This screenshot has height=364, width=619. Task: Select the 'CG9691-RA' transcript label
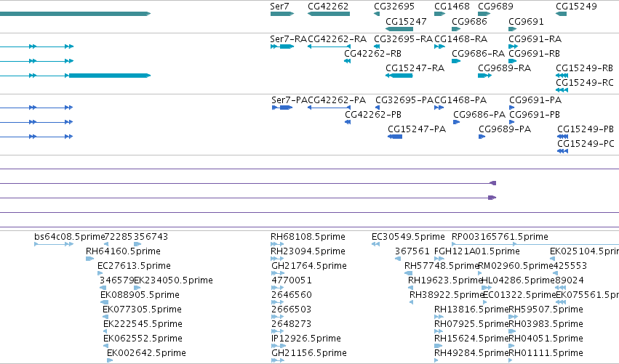(535, 39)
